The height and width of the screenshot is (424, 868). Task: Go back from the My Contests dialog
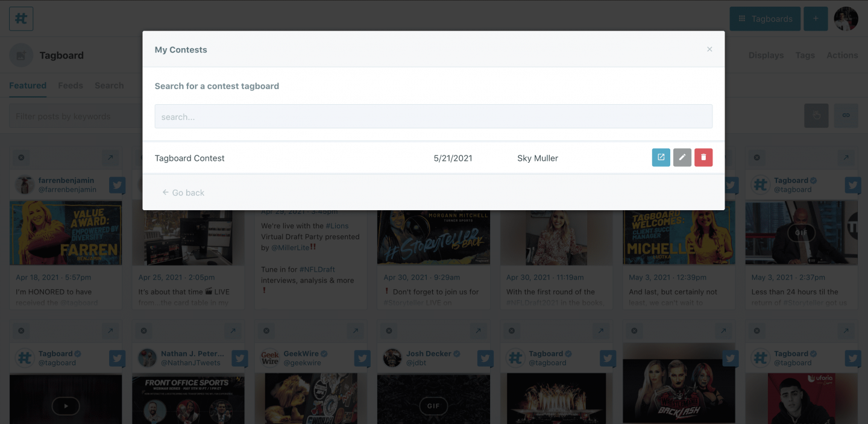click(x=183, y=192)
